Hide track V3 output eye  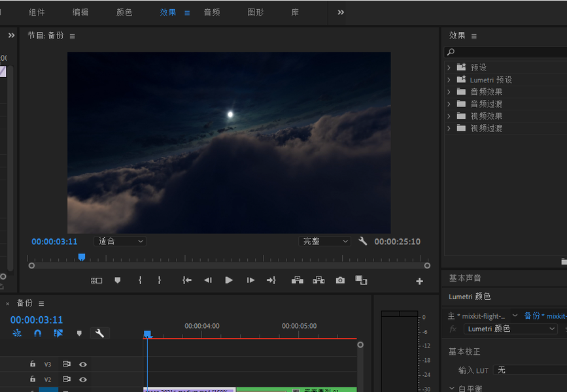(83, 364)
